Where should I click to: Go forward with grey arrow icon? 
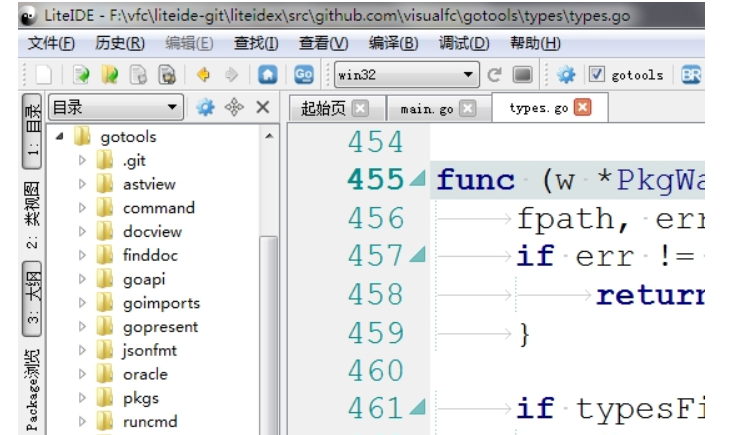click(x=231, y=75)
